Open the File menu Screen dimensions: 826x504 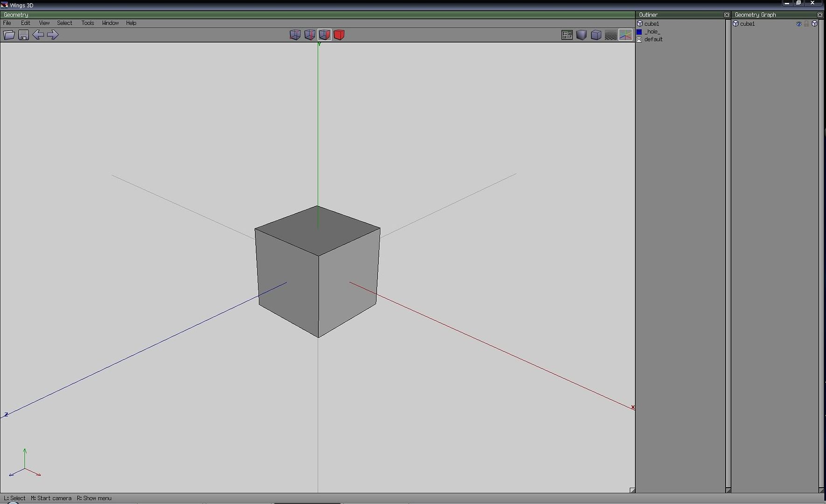coord(7,23)
